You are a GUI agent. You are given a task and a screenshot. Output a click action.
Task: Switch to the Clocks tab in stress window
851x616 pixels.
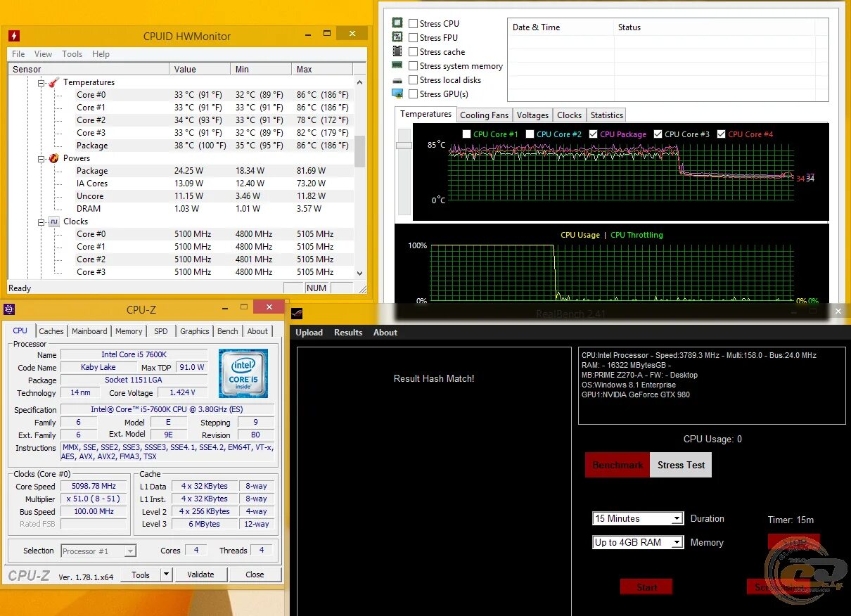click(569, 115)
